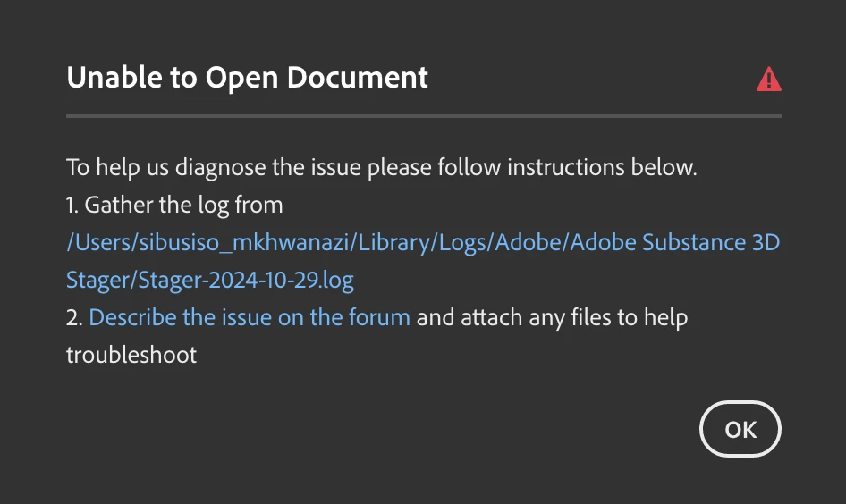Image resolution: width=846 pixels, height=504 pixels.
Task: Click the word troubleshoot in the dialog
Action: (131, 355)
